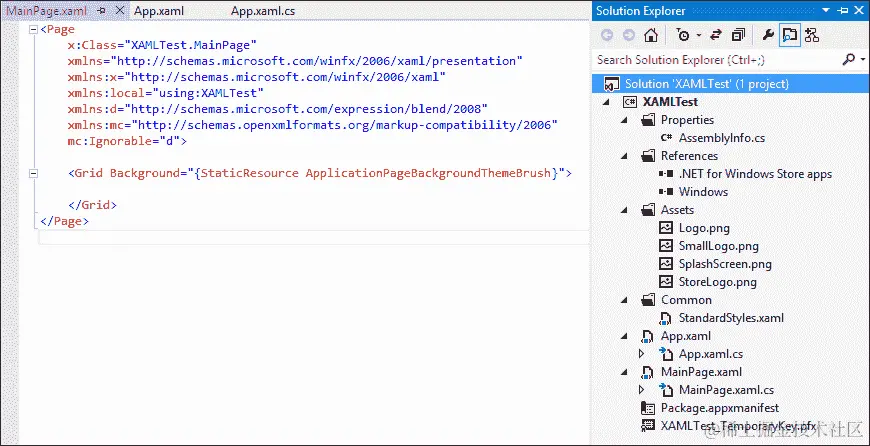
Task: Collapse the XAMLTest project node
Action: 606,102
